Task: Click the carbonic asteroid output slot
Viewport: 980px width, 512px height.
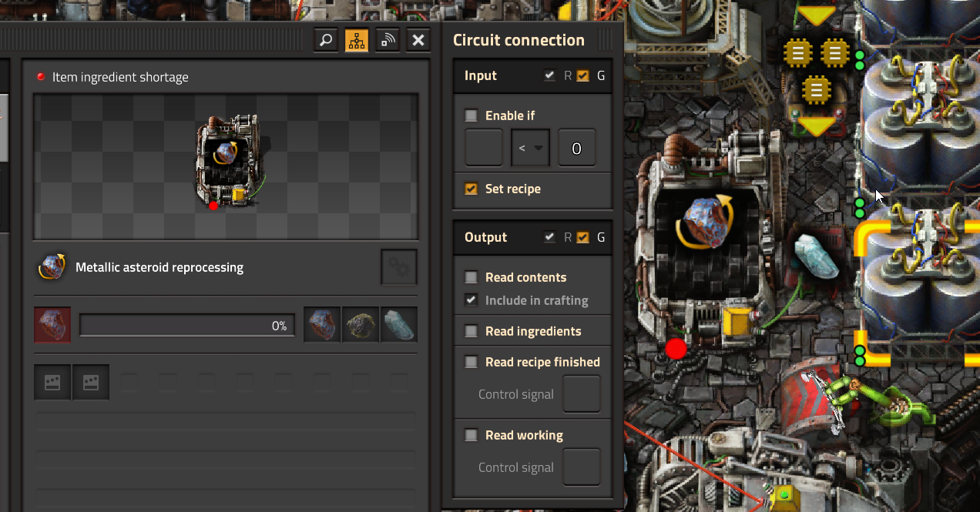Action: click(361, 325)
